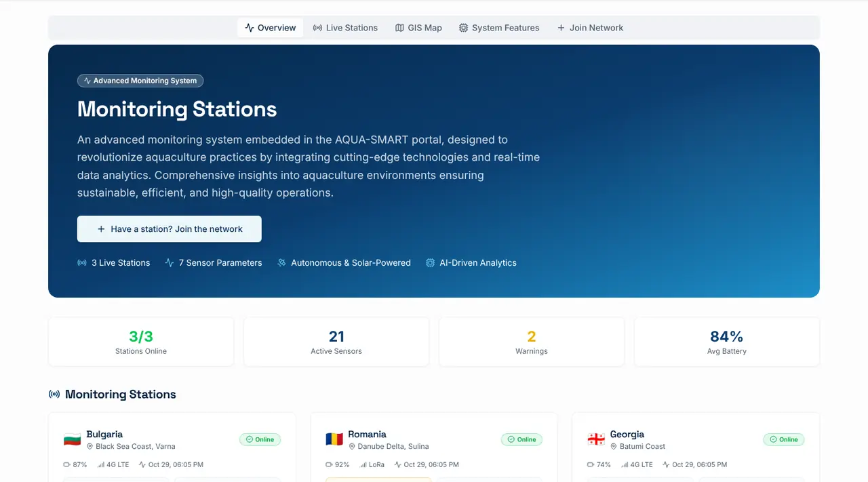The width and height of the screenshot is (868, 482).
Task: Click the 3/3 Stations Online card
Action: pos(141,342)
